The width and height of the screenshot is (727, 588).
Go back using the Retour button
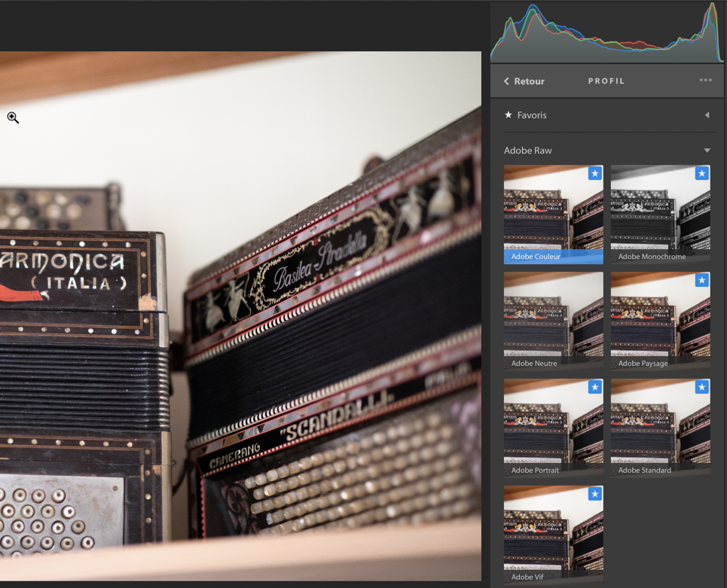pyautogui.click(x=524, y=81)
